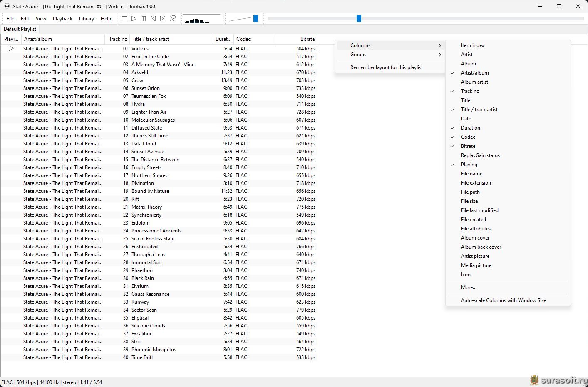This screenshot has width=588, height=387.
Task: Enable the Album cover column
Action: [508, 238]
